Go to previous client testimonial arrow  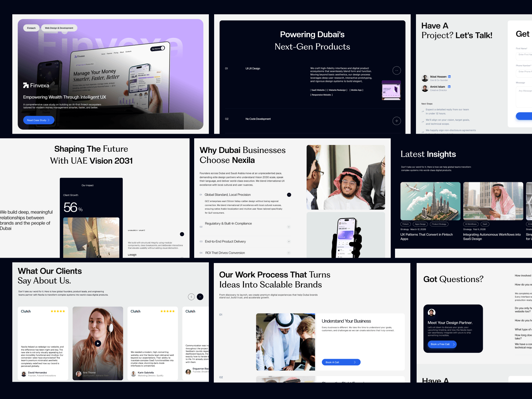(x=191, y=297)
